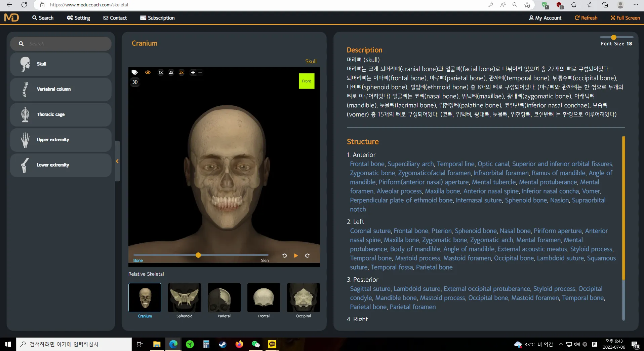Click the Refresh button
Screen dimensions: 644x351
pos(586,18)
